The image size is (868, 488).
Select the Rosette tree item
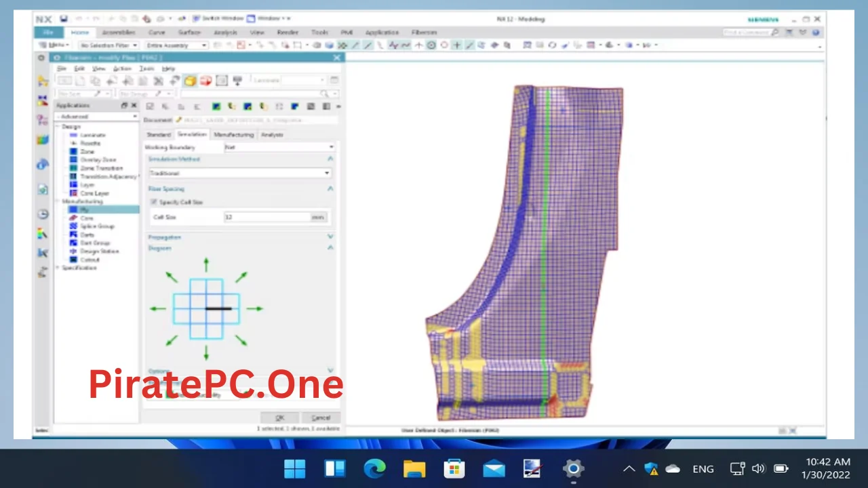point(90,143)
